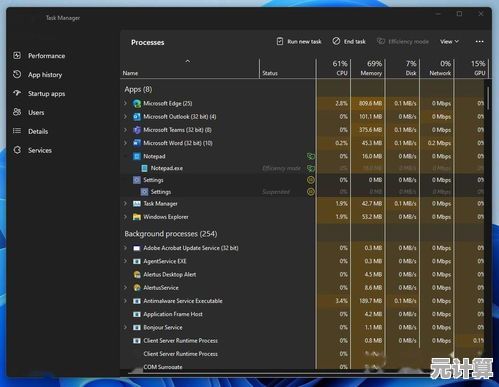
Task: Select the Startup apps speedometer icon
Action: coord(17,93)
